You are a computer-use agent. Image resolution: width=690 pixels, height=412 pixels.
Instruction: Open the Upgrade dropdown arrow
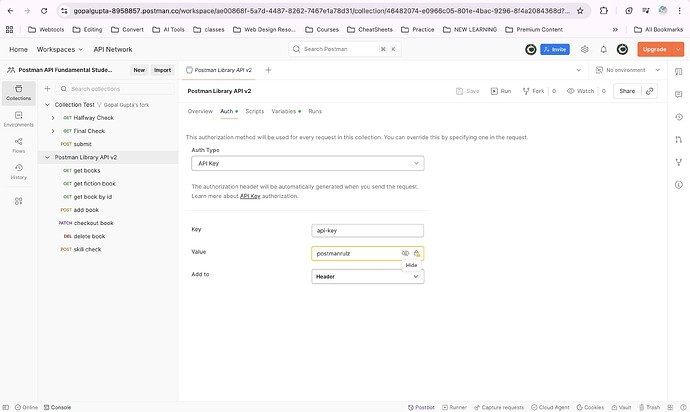click(679, 49)
